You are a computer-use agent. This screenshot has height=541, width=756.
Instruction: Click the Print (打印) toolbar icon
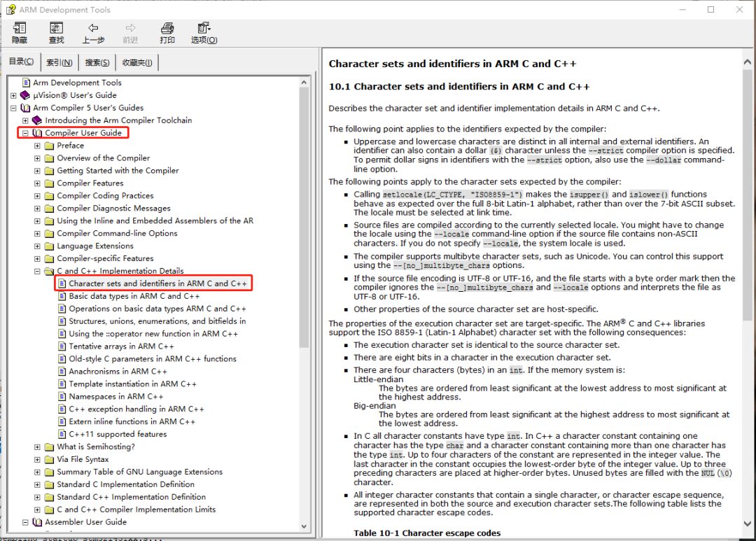point(167,28)
